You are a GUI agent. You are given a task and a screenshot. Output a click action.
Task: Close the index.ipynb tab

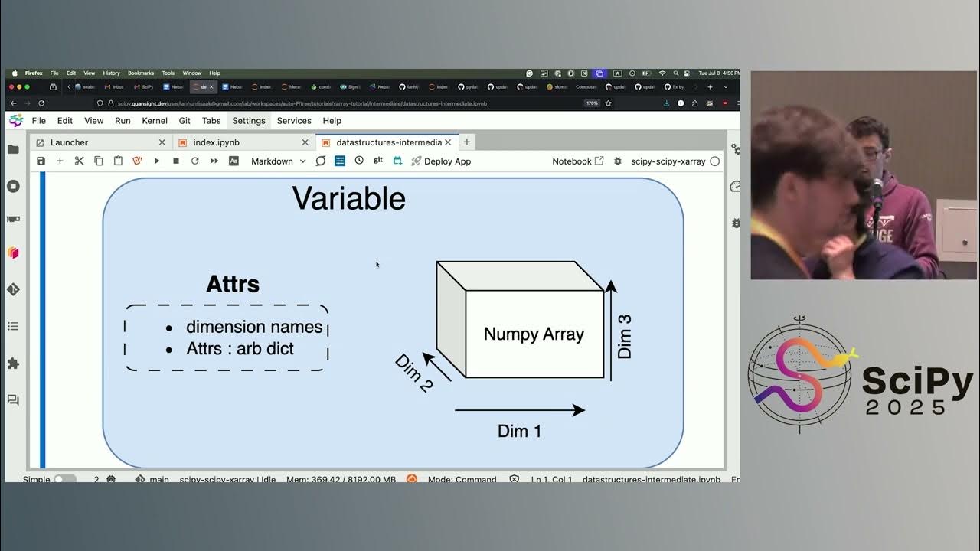(305, 142)
